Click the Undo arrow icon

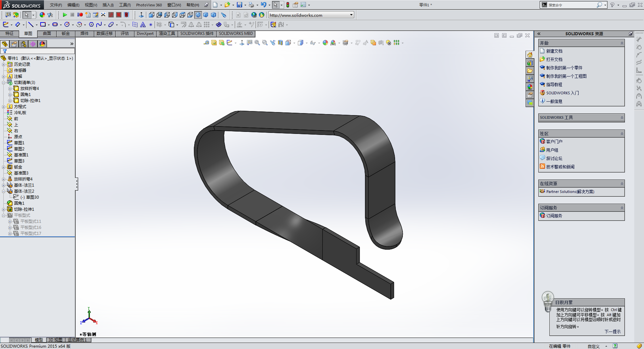(x=264, y=5)
